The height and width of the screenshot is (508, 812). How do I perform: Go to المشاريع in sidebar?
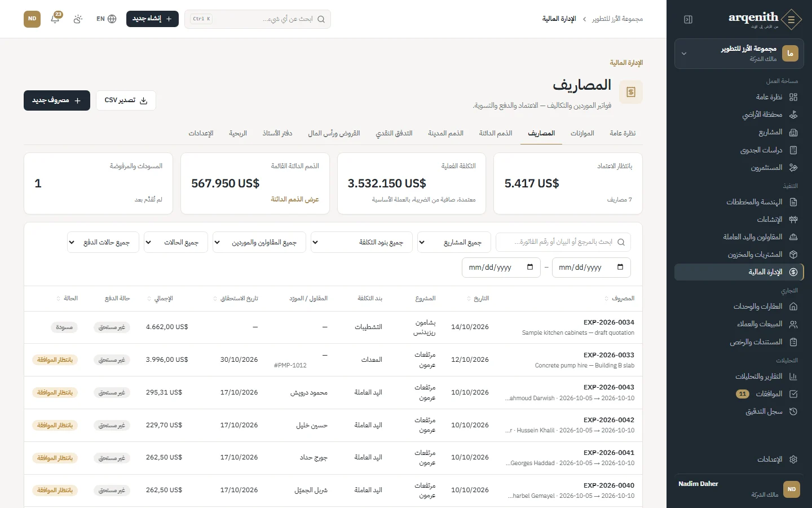[739, 132]
